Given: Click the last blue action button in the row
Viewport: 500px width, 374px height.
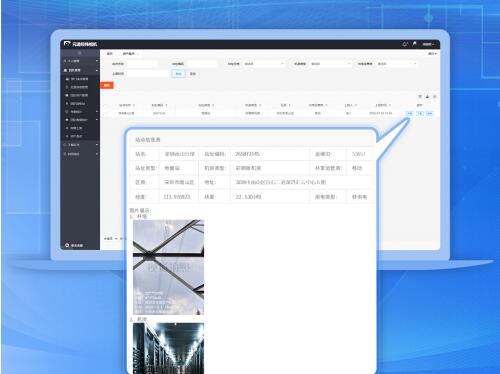Looking at the screenshot, I should click(430, 113).
